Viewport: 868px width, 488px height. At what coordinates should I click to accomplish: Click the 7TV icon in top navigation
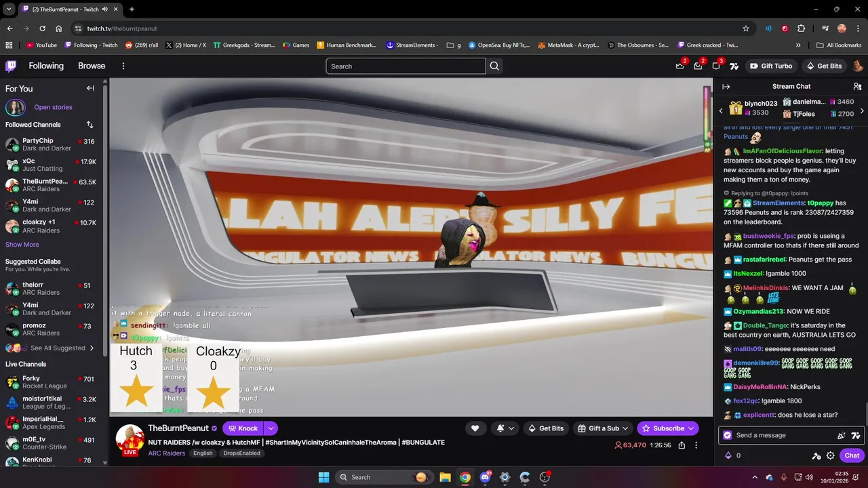click(x=734, y=66)
